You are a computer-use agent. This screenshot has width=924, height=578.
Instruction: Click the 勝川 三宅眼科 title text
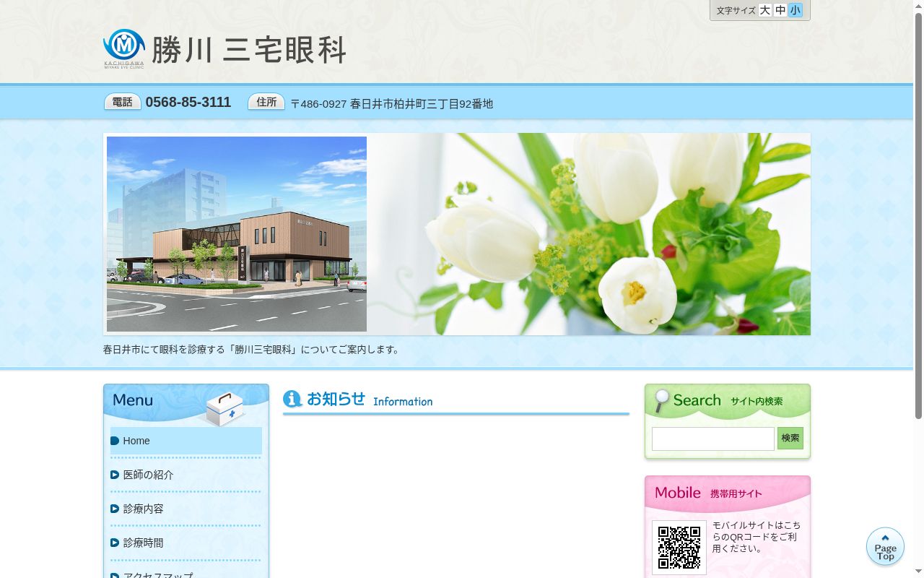(249, 50)
